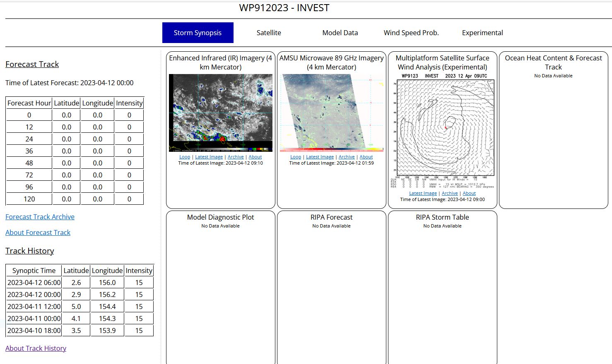612x364 pixels.
Task: Open Latest Image for Surface Wind Analysis
Action: click(x=423, y=194)
